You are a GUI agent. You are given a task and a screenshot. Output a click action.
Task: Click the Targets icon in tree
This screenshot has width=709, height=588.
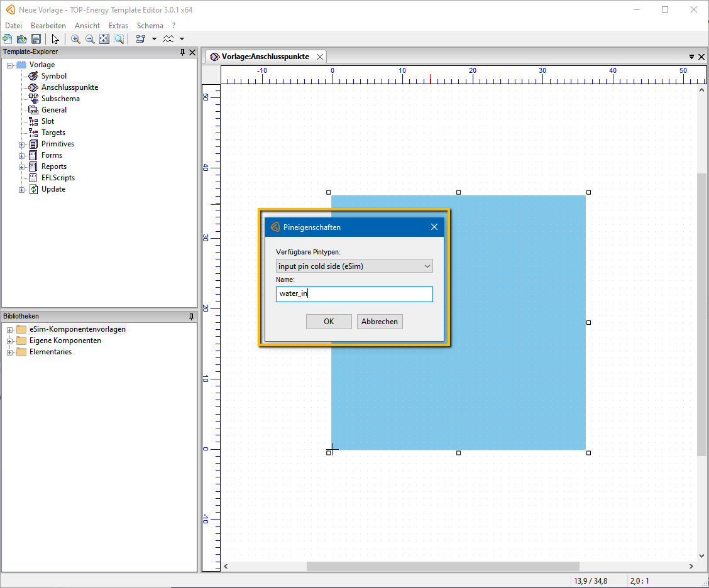pyautogui.click(x=33, y=133)
